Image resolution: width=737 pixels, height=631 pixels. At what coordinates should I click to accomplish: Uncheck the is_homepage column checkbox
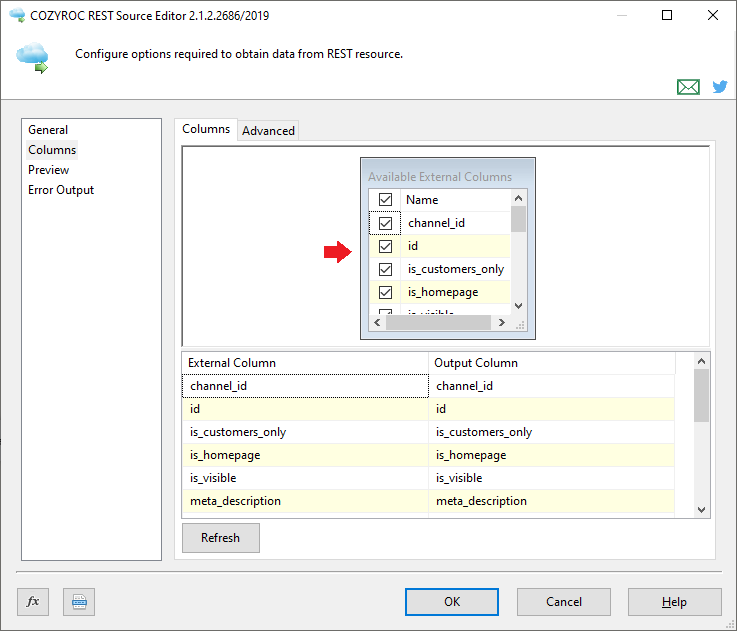385,292
